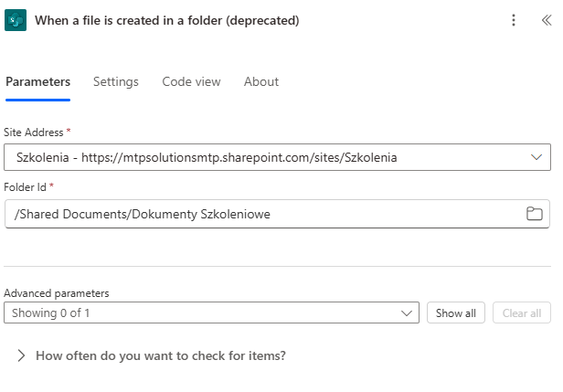This screenshot has width=563, height=392.
Task: Expand How often do you want to check for items
Action: (161, 355)
